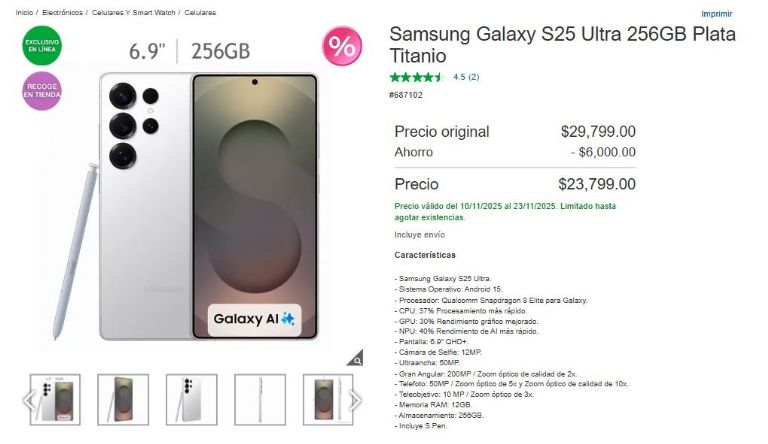Click the Galaxy AI label on phone image
The height and width of the screenshot is (444, 768).
point(254,320)
